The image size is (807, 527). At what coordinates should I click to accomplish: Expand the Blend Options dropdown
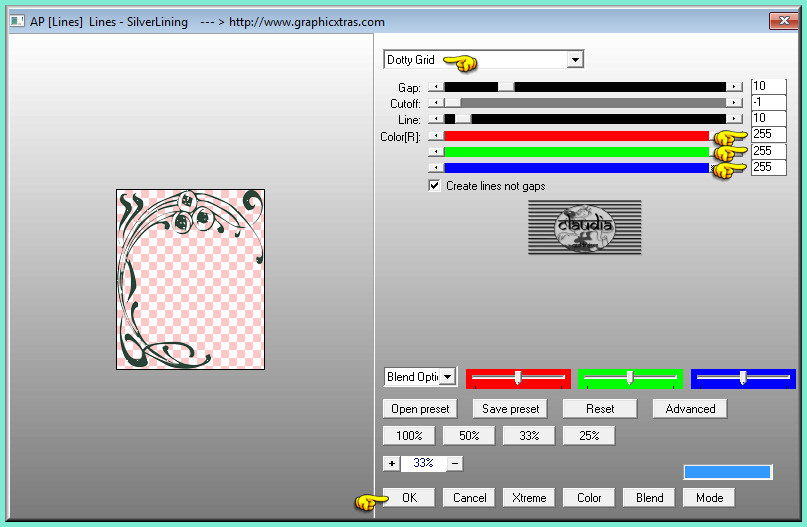click(448, 377)
